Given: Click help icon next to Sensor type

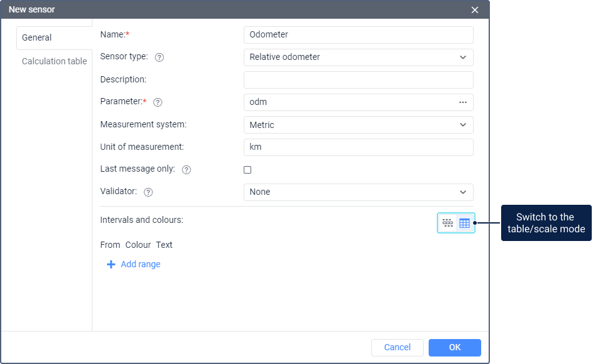Looking at the screenshot, I should point(159,57).
